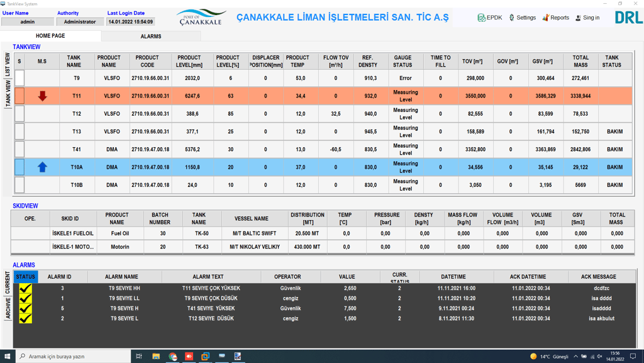Click the yellow checkmark for alarm ID 5
The height and width of the screenshot is (363, 644).
(25, 308)
